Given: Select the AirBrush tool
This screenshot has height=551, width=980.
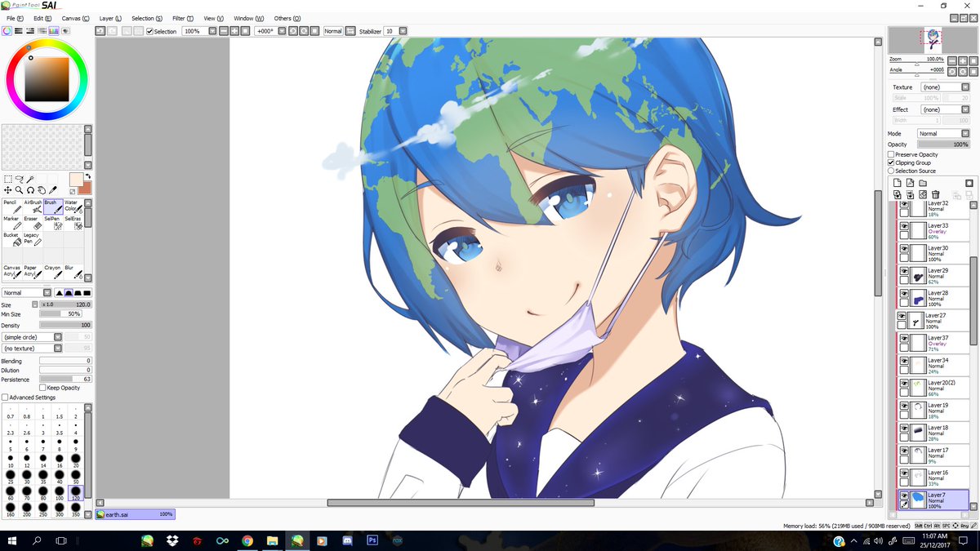Looking at the screenshot, I should (33, 208).
